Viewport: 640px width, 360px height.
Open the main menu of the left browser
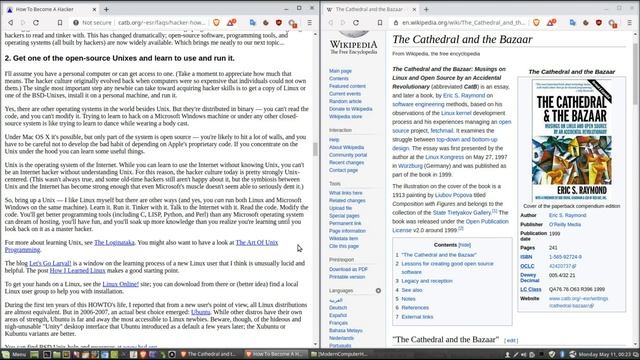coord(310,23)
